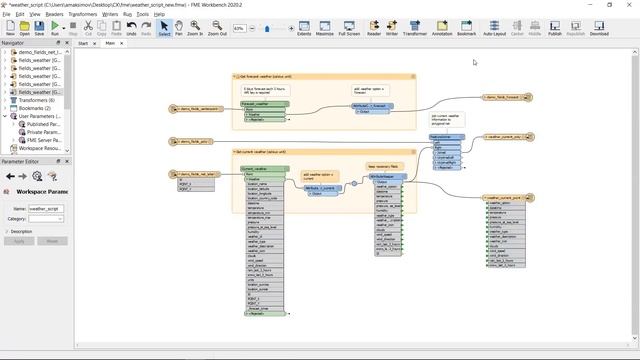Image resolution: width=640 pixels, height=360 pixels.
Task: Click the Cut scissors icon
Action: point(88,28)
